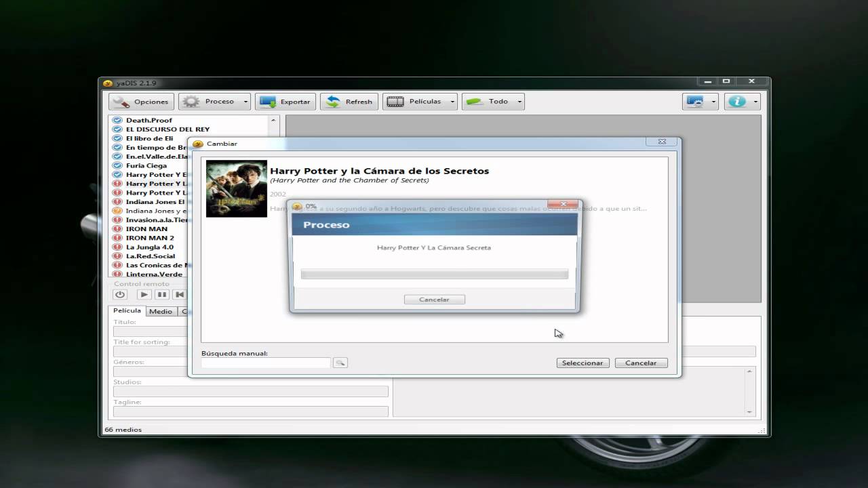Click the Búsqueda manual input field
Image resolution: width=868 pixels, height=488 pixels.
[x=266, y=363]
